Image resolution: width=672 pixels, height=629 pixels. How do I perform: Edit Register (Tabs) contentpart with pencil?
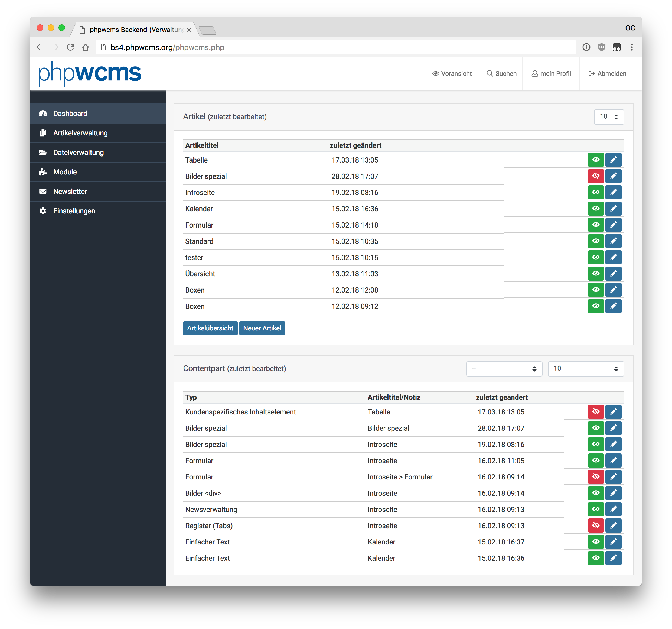pos(613,526)
